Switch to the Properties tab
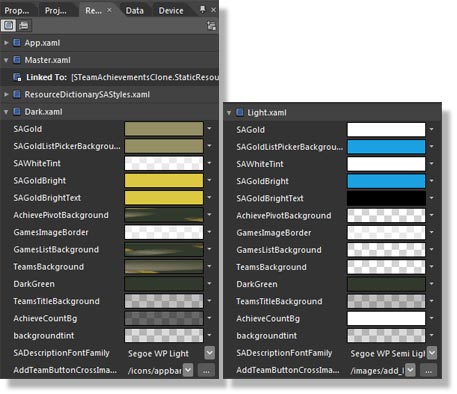Screen dimensions: 457x394 click(17, 11)
